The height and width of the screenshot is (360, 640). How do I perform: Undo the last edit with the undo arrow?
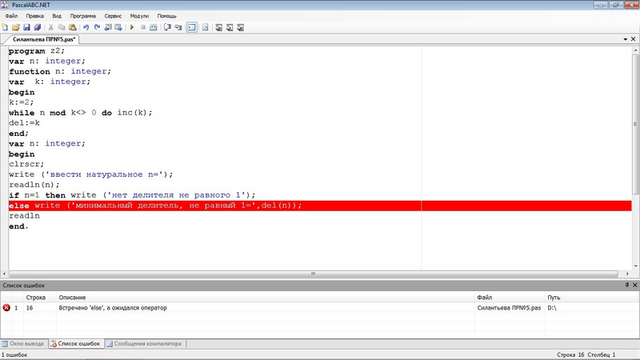[86, 27]
